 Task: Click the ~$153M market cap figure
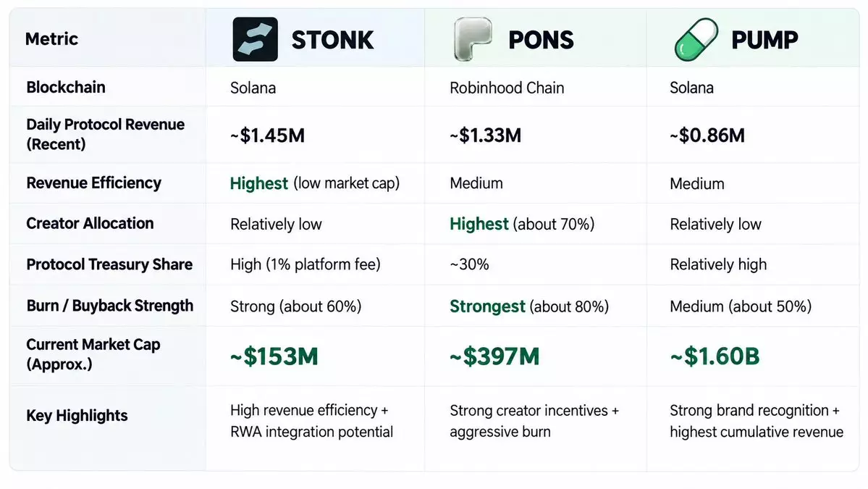(274, 356)
